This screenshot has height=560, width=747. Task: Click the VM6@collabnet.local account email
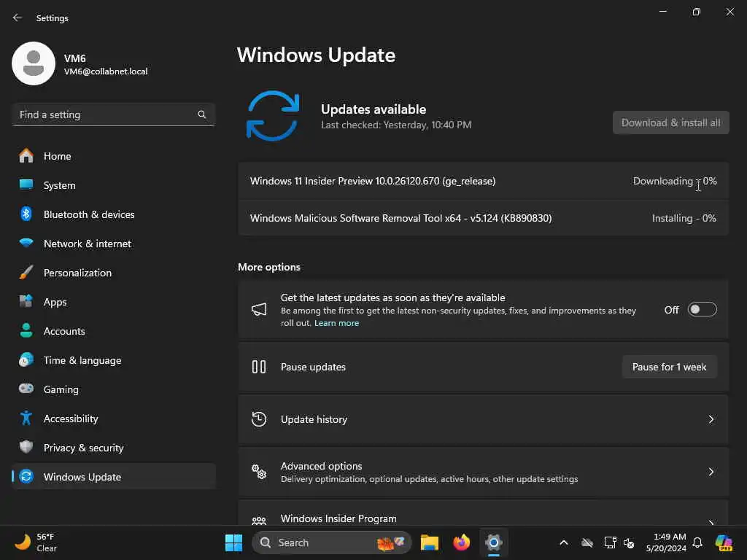pyautogui.click(x=106, y=71)
